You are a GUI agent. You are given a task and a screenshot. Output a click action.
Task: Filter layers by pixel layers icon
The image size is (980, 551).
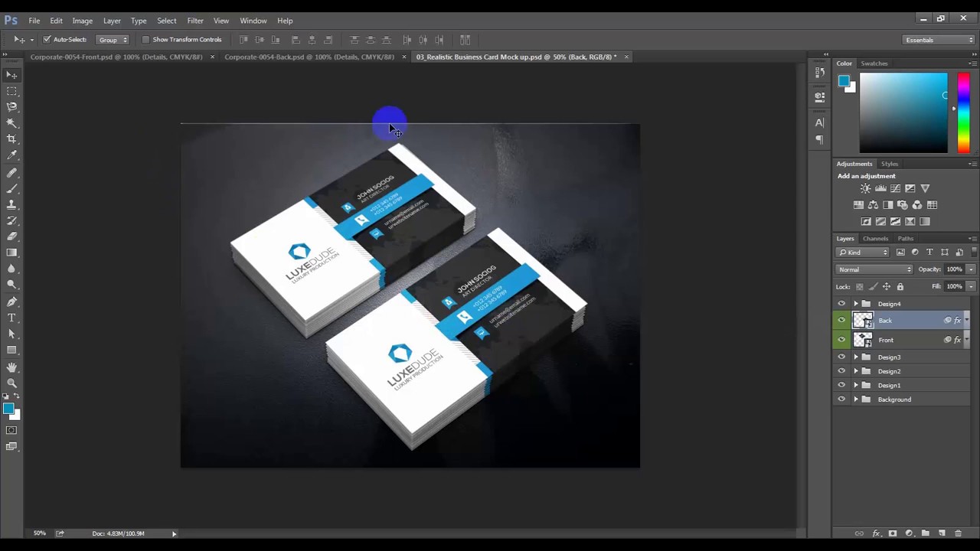pyautogui.click(x=900, y=252)
